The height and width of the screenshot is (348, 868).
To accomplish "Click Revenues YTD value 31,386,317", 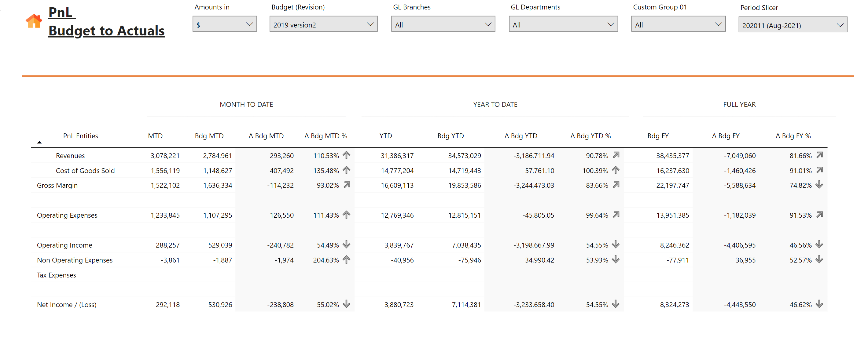I will tap(397, 155).
